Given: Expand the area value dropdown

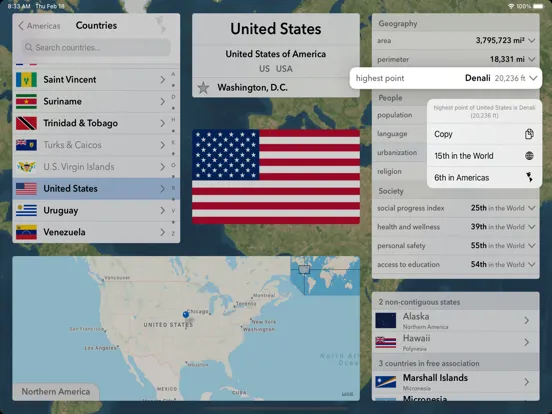Looking at the screenshot, I should coord(532,40).
